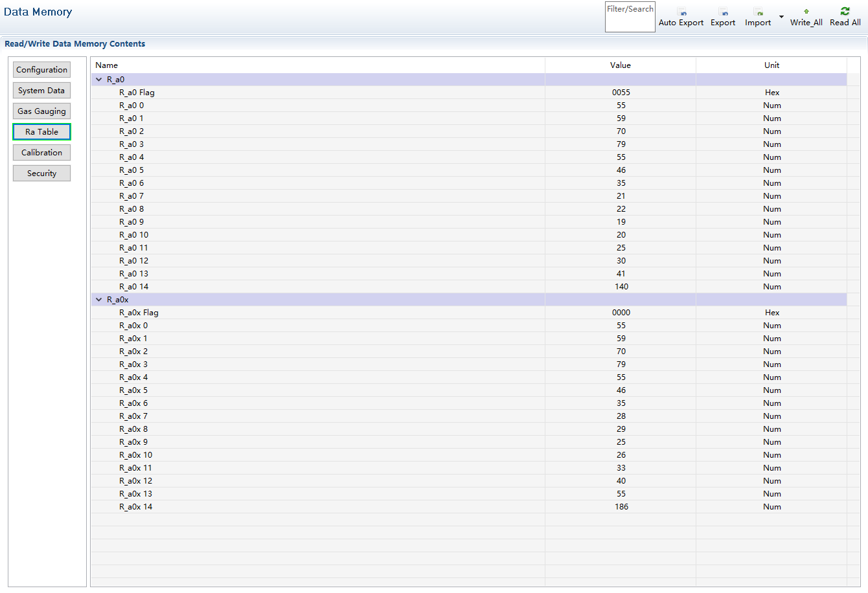Click the Export toolbar icon
Viewport: 868px width, 593px height.
click(x=724, y=12)
